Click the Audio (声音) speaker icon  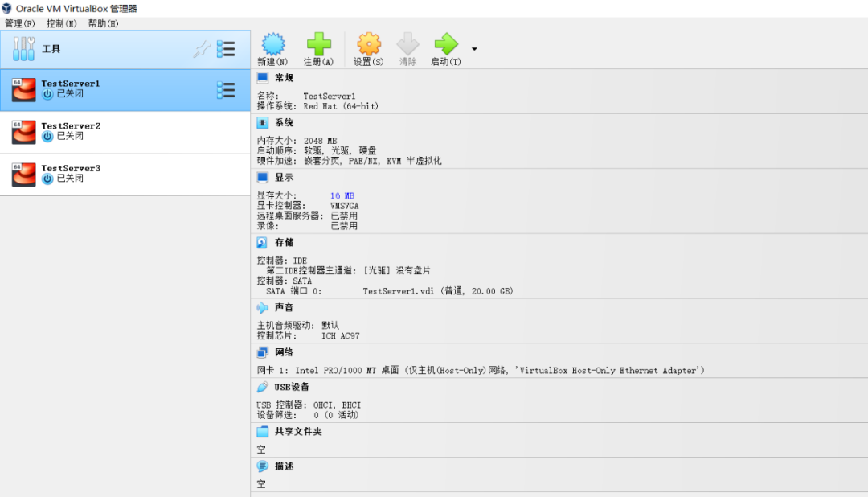click(262, 307)
